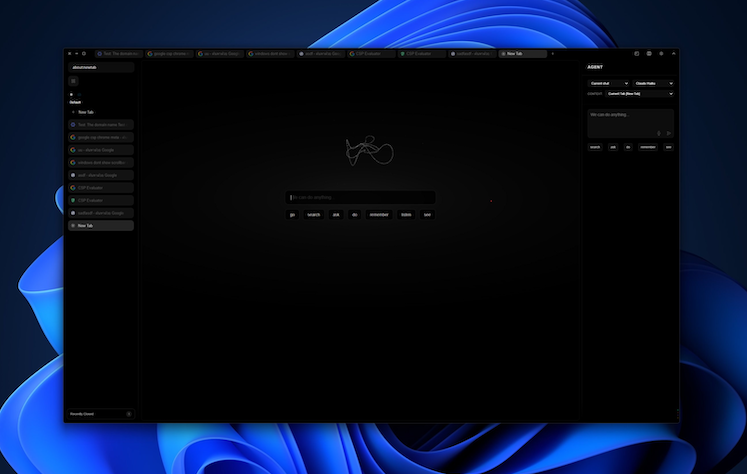Click the 'see' button under the center prompt

point(427,215)
